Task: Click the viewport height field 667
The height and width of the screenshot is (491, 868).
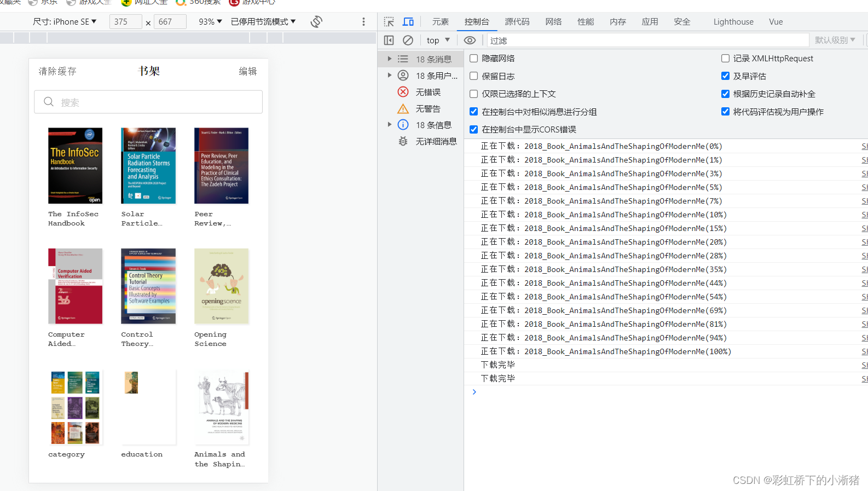Action: 170,22
